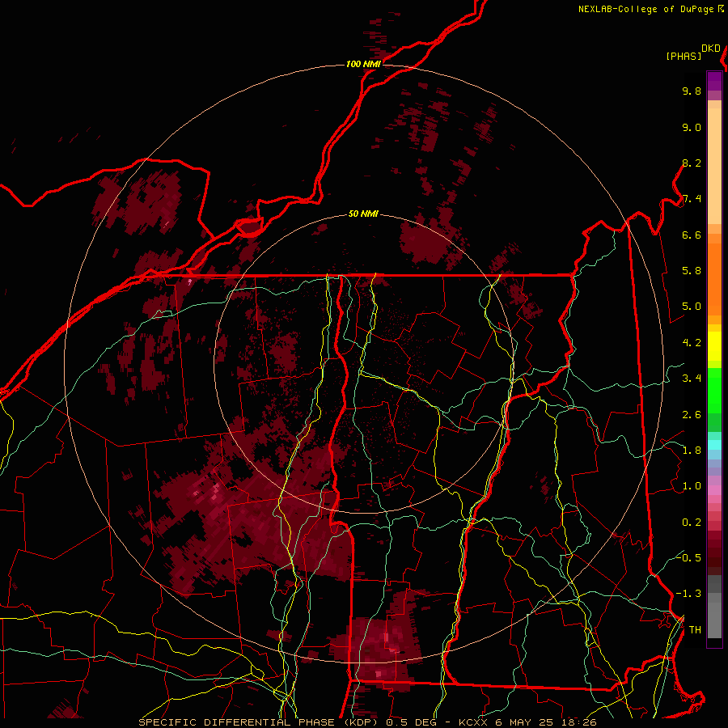Click the cyan segment of the color bar
This screenshot has width=728, height=728.
point(714,444)
